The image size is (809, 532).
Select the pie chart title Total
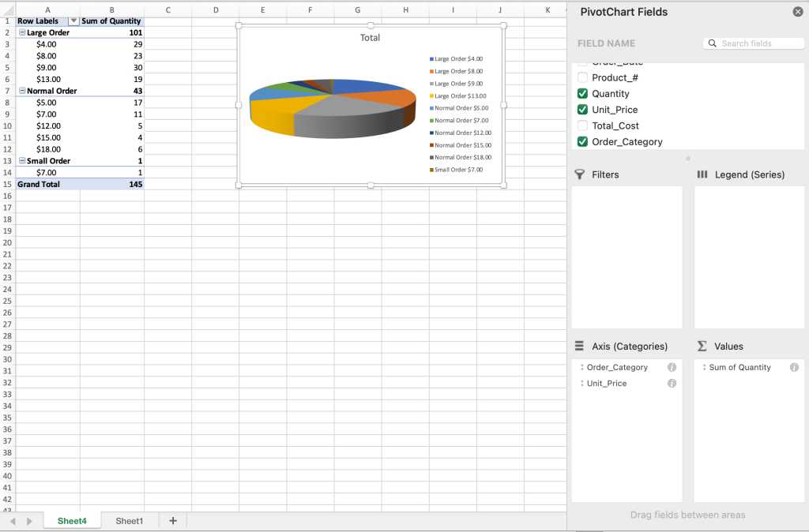pyautogui.click(x=370, y=38)
